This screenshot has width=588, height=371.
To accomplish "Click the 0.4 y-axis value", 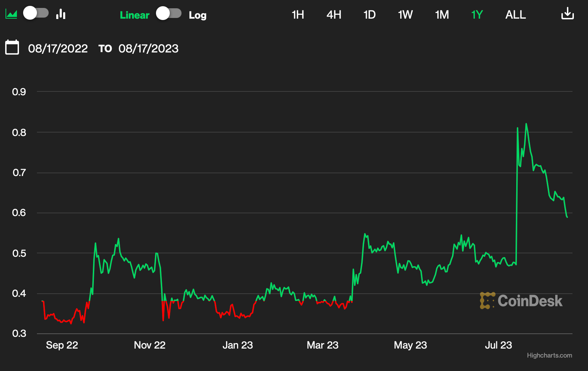I will tap(19, 293).
